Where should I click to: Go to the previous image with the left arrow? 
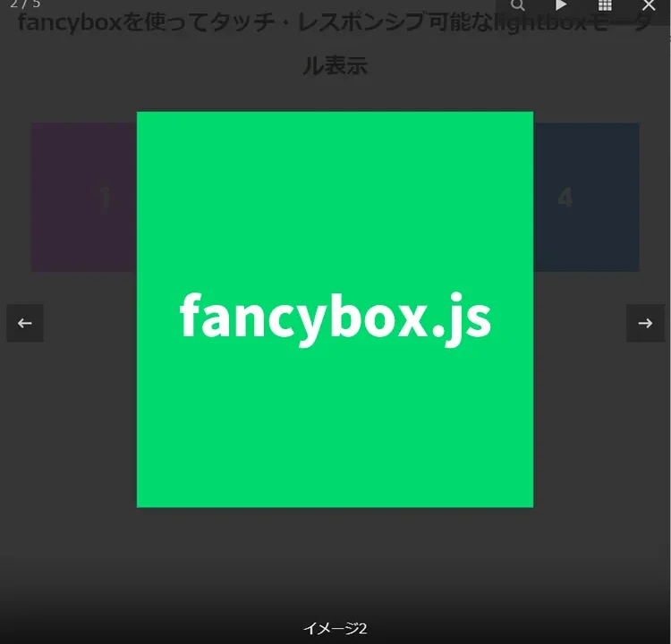(x=25, y=323)
